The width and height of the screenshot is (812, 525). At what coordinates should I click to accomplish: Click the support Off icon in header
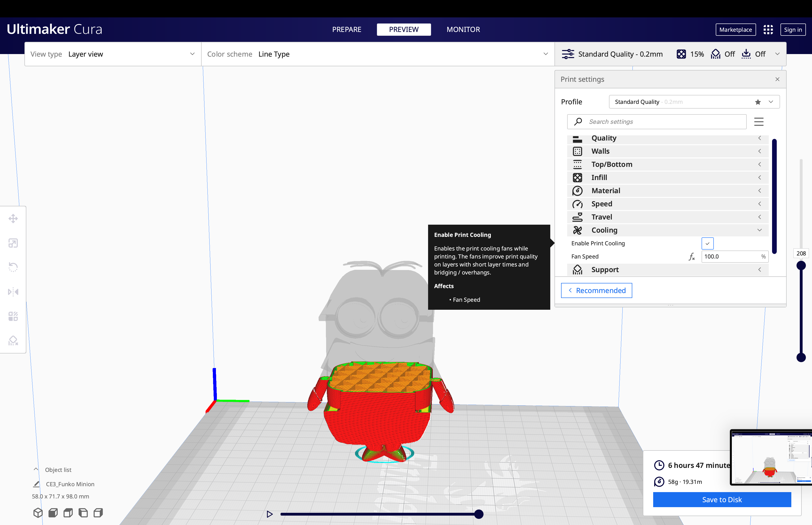716,54
